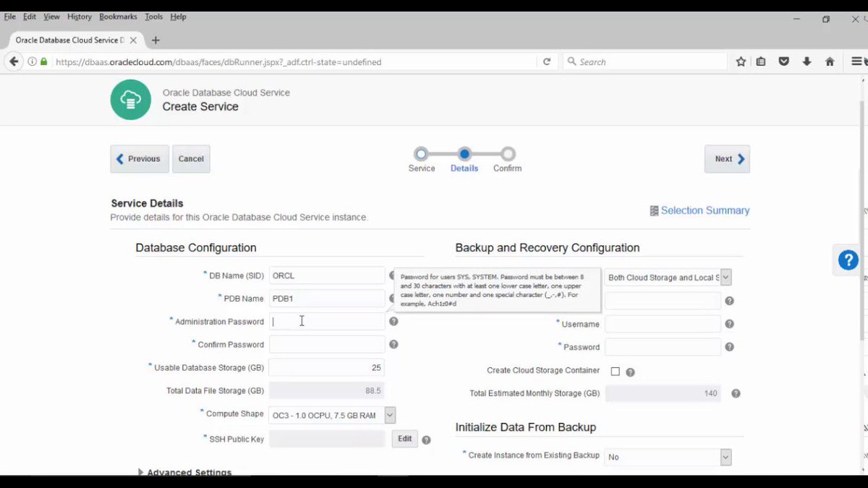Screen dimensions: 868x488
Task: Bookmark this page with star icon
Action: (741, 62)
